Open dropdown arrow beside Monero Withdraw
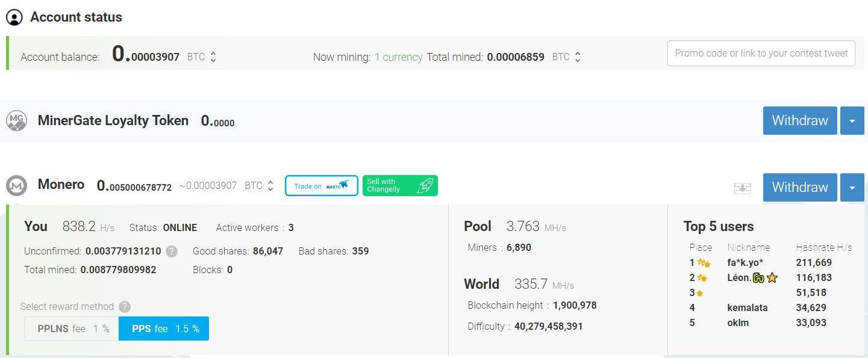868x358 pixels. coord(852,188)
